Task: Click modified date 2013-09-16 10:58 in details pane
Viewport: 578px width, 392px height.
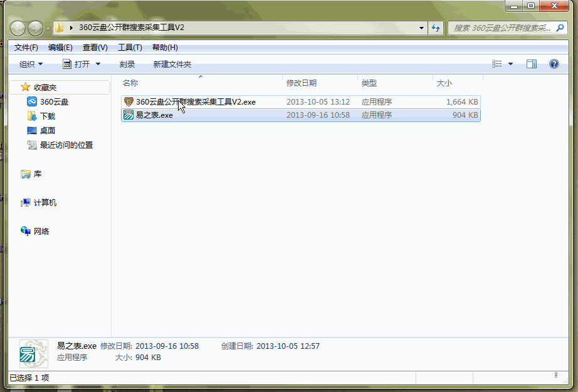Action: click(x=167, y=346)
